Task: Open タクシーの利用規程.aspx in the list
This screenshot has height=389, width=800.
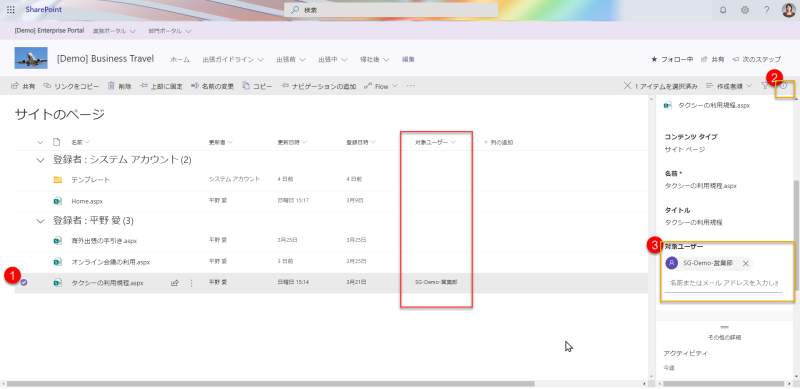Action: point(107,283)
